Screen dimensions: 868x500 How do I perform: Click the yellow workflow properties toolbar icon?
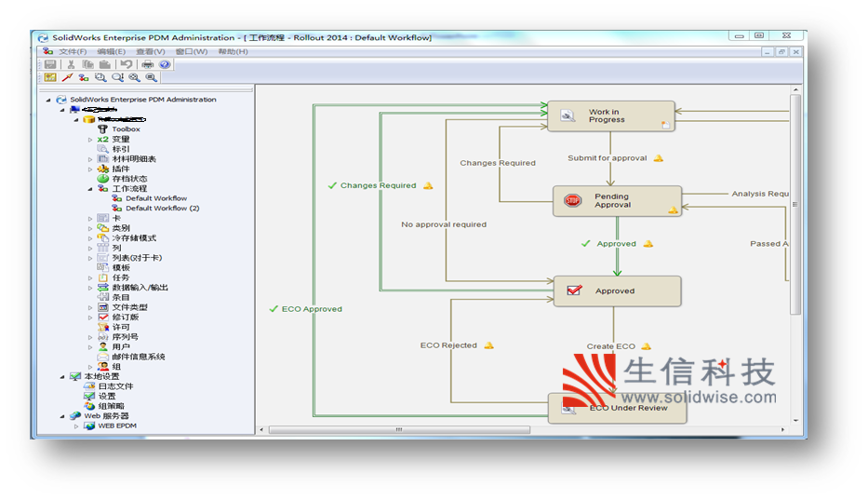[x=50, y=77]
